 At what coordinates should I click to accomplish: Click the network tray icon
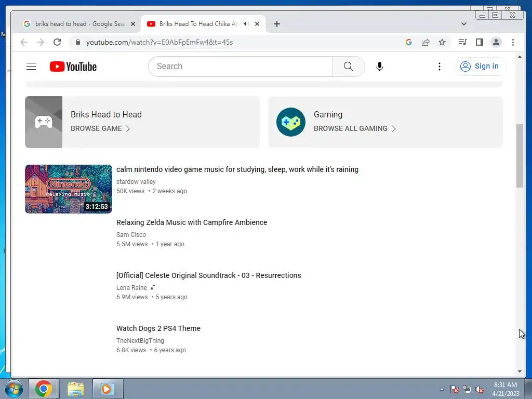(467, 389)
